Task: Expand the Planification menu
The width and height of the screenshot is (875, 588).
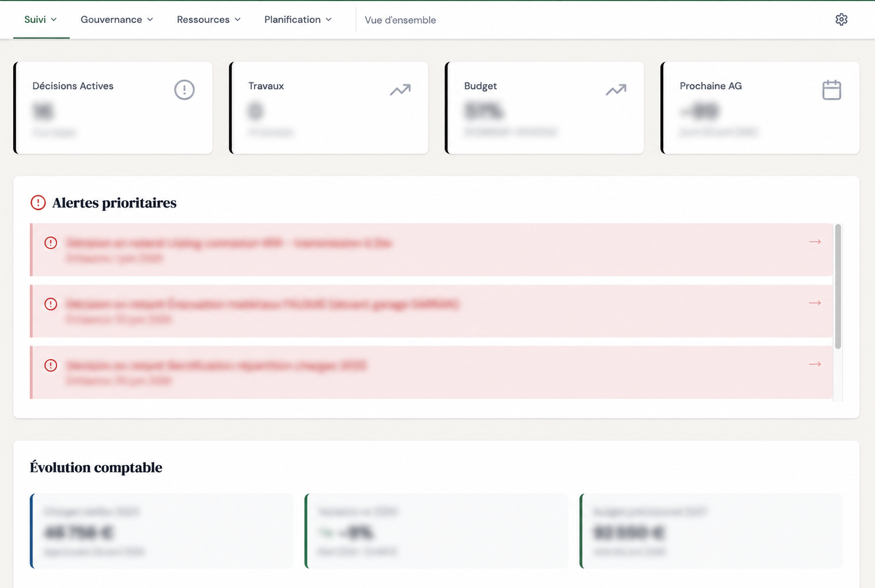Action: tap(298, 19)
